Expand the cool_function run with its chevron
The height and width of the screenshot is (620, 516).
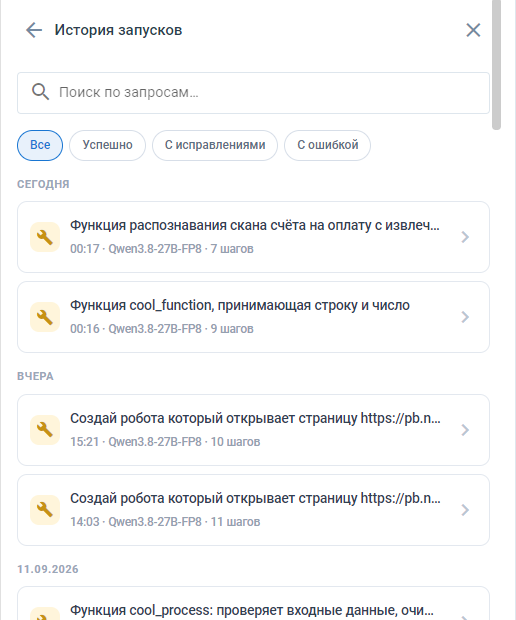pos(465,317)
